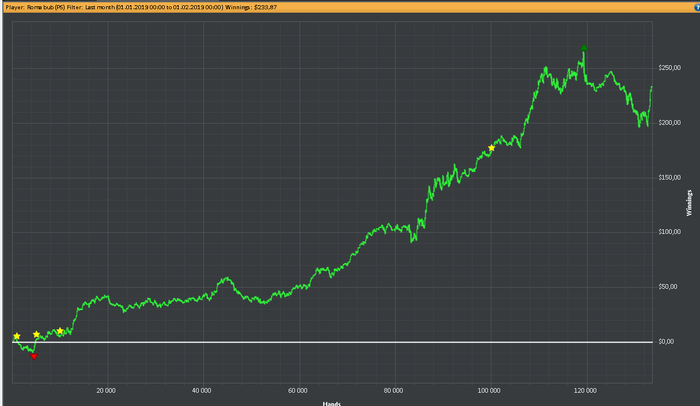Viewport: 700px width, 406px height.
Task: Click the 'Hands' axis title
Action: point(332,403)
